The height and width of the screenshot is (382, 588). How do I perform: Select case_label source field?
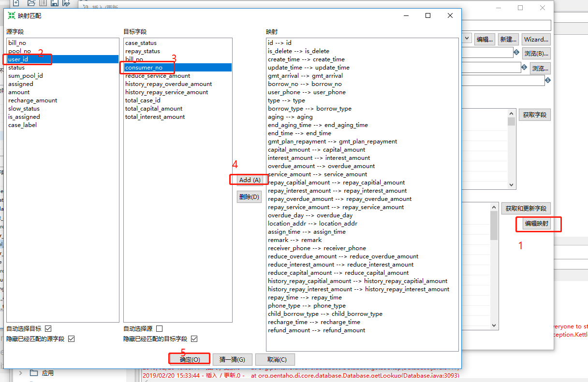click(x=63, y=125)
